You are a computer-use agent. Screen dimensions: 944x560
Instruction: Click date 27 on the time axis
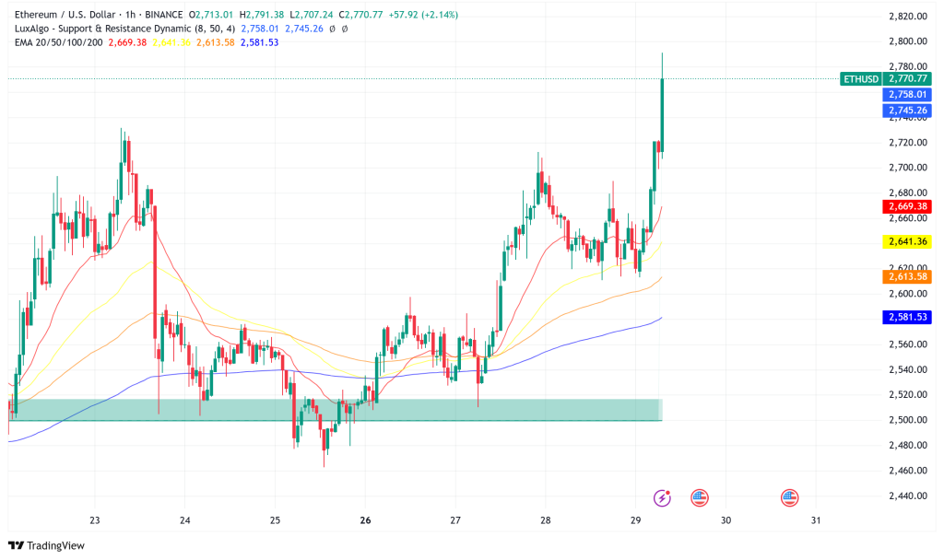[455, 520]
